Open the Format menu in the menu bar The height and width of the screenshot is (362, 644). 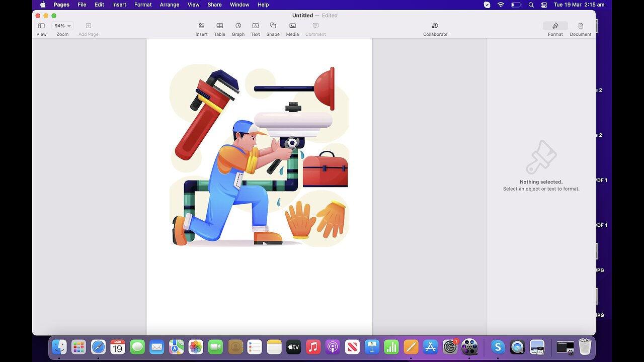click(143, 5)
